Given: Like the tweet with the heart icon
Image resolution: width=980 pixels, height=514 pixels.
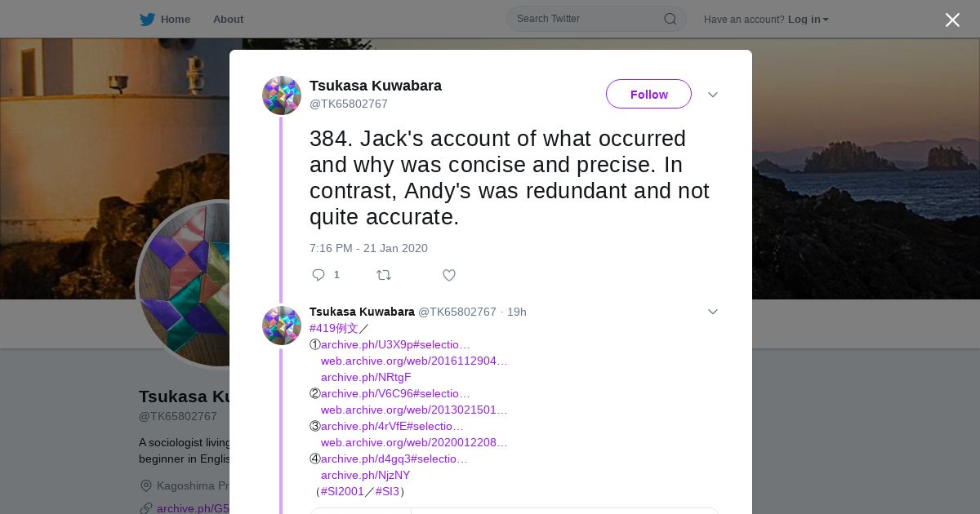Looking at the screenshot, I should (x=449, y=275).
